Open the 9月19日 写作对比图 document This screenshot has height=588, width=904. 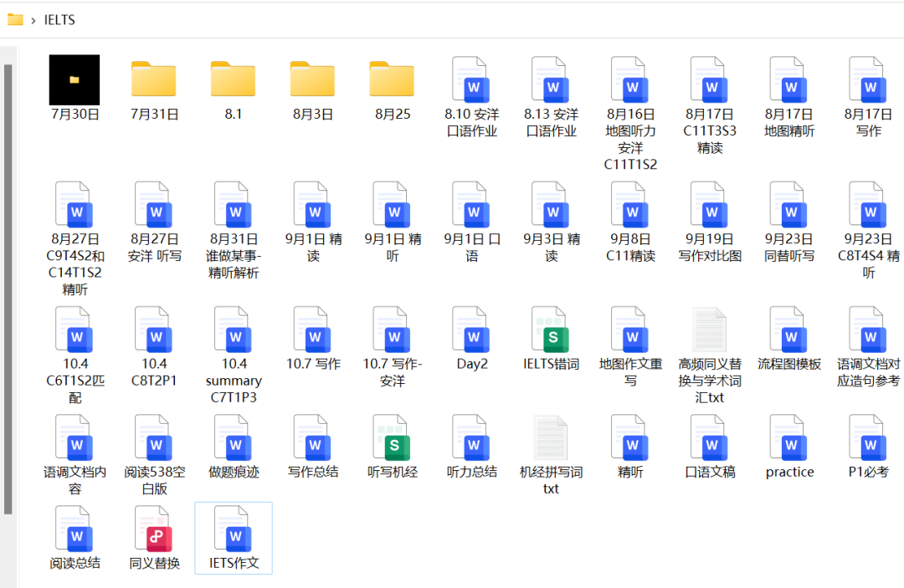tap(710, 205)
